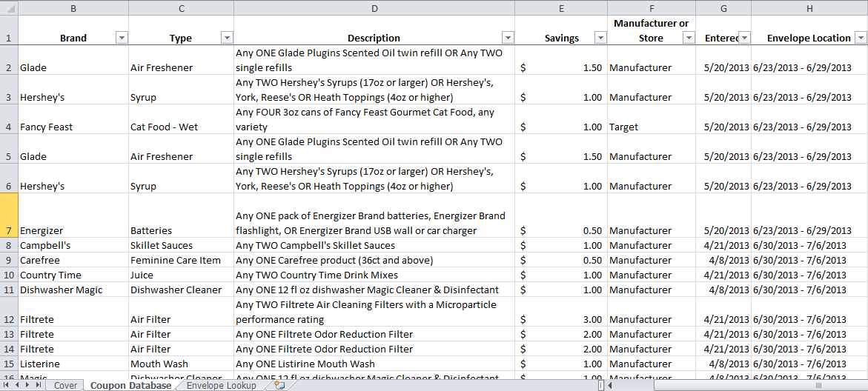Image resolution: width=868 pixels, height=391 pixels.
Task: Click the 0.50 savings cell for Energizer
Action: pos(561,215)
